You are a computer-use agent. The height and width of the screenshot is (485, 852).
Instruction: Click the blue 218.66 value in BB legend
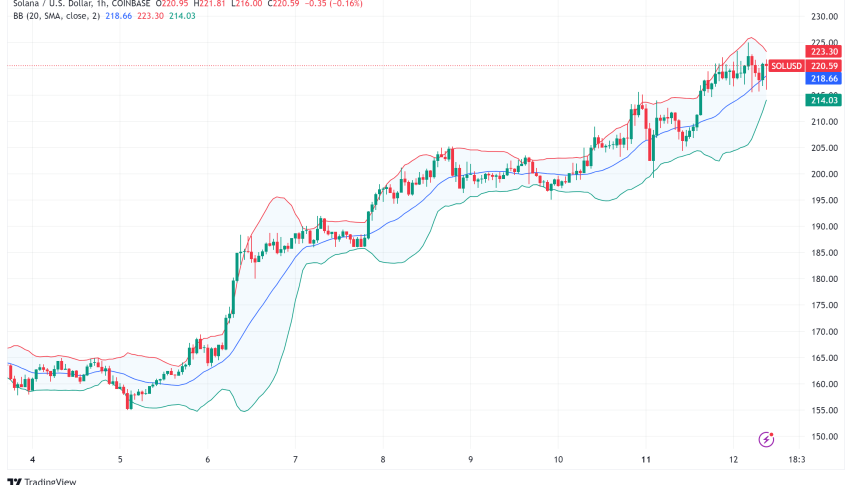pyautogui.click(x=118, y=16)
